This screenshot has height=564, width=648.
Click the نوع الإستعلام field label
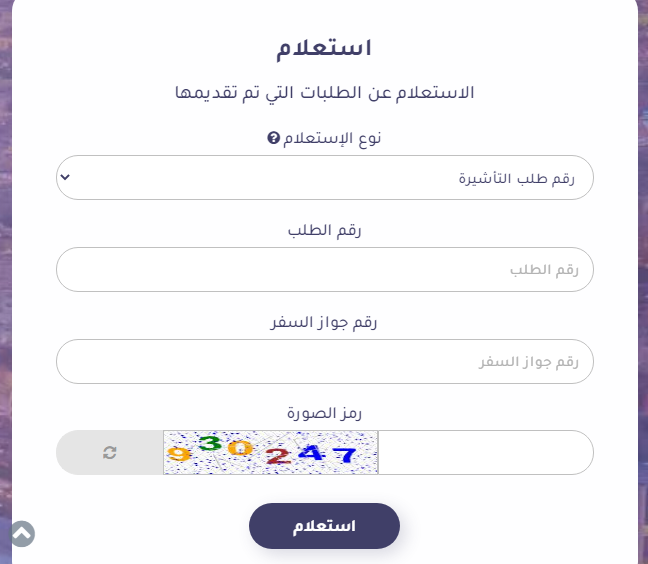pos(332,138)
